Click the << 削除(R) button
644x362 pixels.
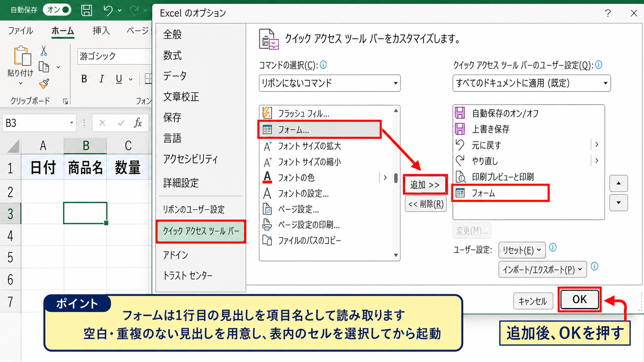click(426, 204)
